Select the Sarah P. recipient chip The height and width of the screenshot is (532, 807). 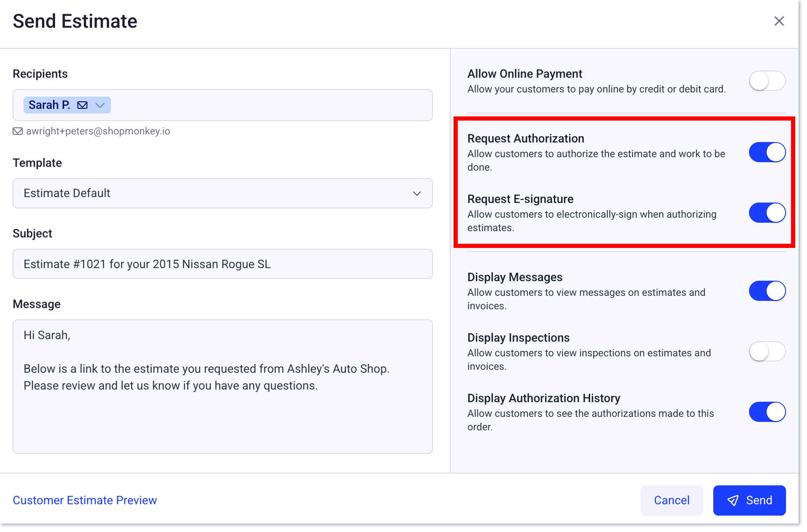point(50,105)
